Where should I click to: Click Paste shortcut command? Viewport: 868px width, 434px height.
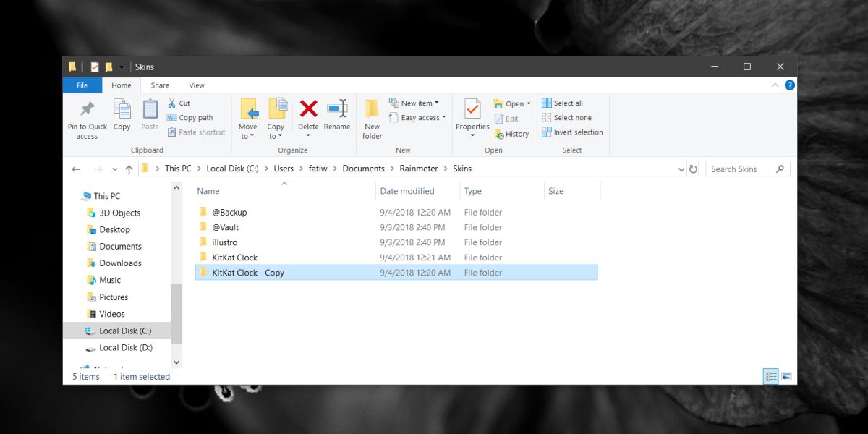[x=196, y=132]
